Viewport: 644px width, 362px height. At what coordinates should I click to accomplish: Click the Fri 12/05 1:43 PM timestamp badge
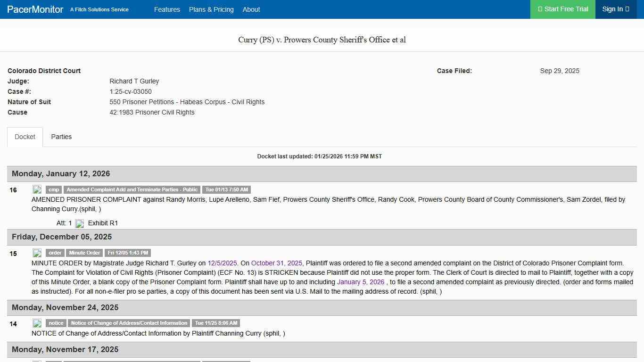click(128, 253)
